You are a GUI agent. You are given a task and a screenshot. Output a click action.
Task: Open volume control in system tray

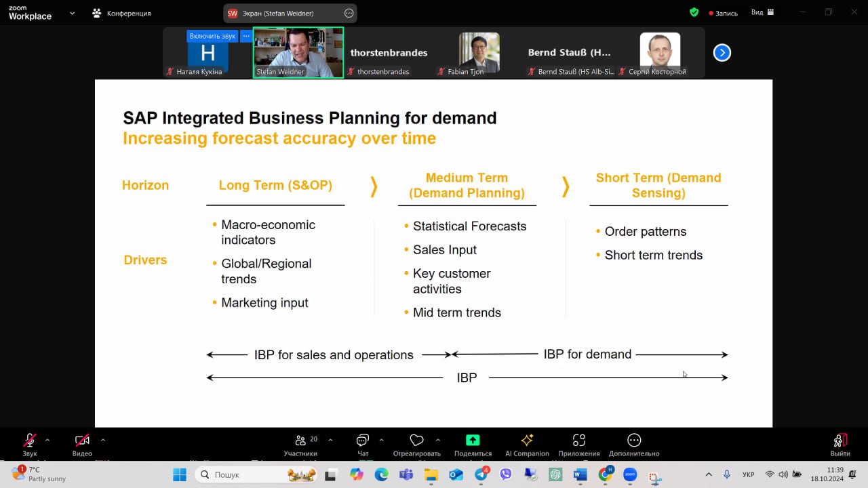pos(784,474)
